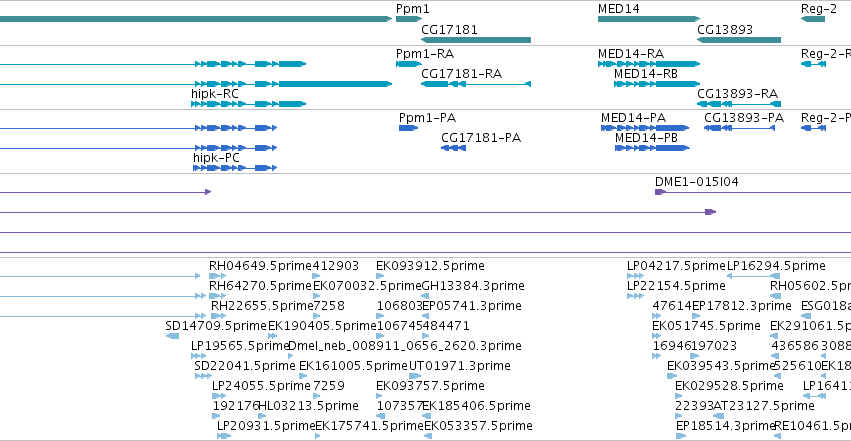Open the LP20931.5prime EST label
Screen dimensions: 851x441
point(266,426)
